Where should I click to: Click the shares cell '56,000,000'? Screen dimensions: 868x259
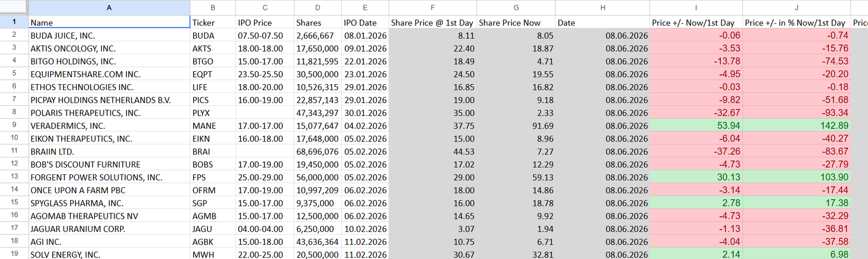coord(317,177)
